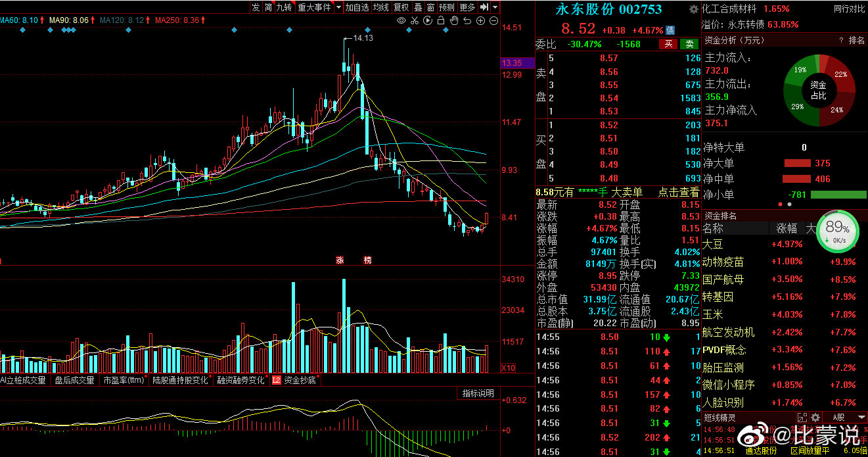Screen dimensions: 868x457
Task: Click the eye icon above the chart
Action: pyautogui.click(x=401, y=21)
